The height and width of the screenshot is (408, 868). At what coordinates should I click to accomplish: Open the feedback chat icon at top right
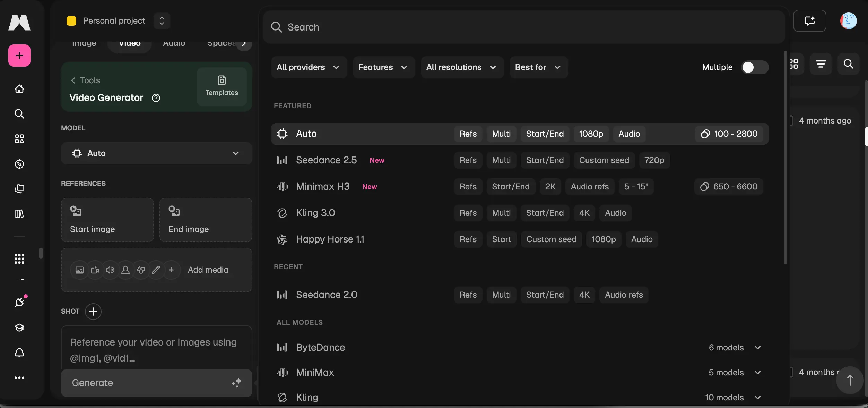point(810,21)
